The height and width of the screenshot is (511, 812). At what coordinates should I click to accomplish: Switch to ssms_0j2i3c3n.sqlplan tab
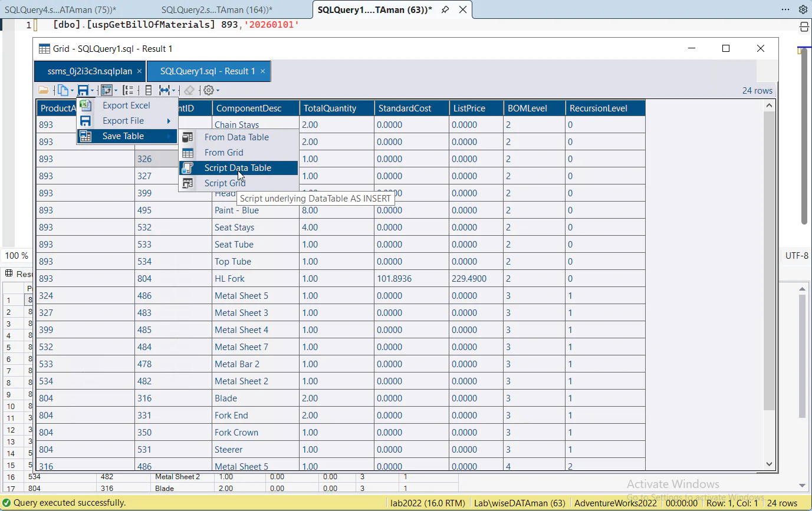(90, 71)
